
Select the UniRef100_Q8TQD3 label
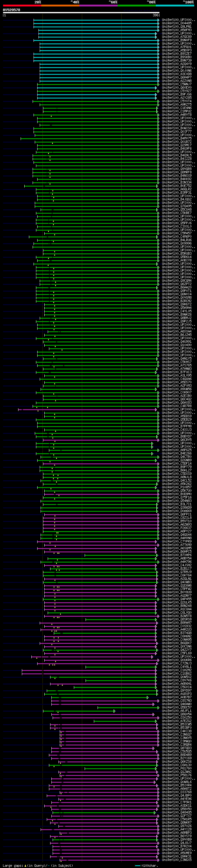(177, 748)
